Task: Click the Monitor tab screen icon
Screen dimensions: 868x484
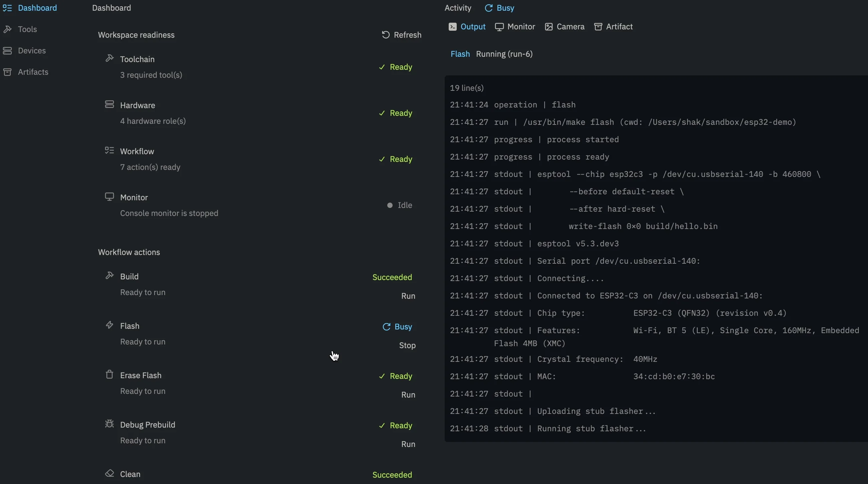Action: [499, 27]
